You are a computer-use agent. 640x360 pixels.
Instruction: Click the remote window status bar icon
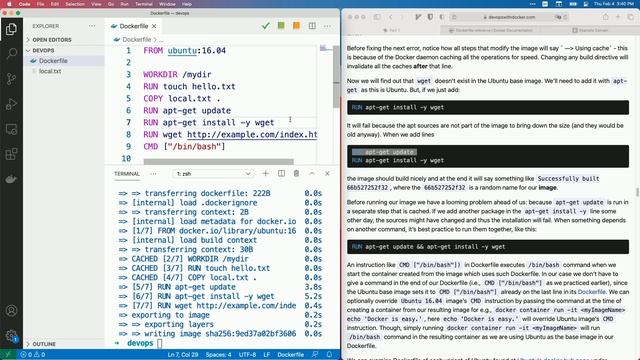(x=8, y=355)
